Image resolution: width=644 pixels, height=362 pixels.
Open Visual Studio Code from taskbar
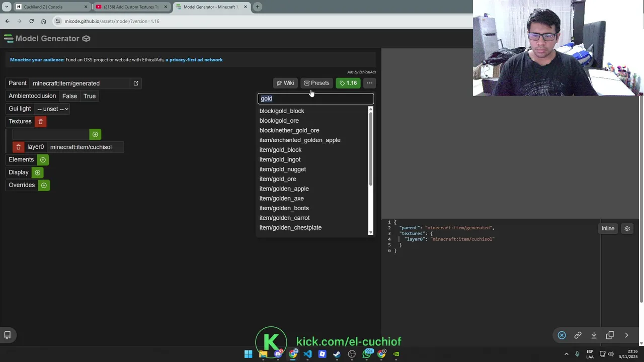[x=307, y=354]
